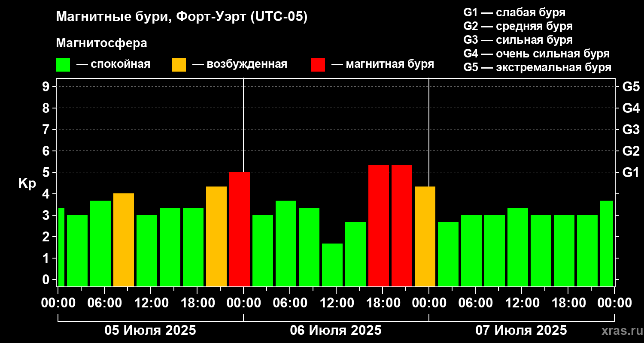Click the G5 label on the right axis
This screenshot has width=644, height=343.
click(x=631, y=87)
